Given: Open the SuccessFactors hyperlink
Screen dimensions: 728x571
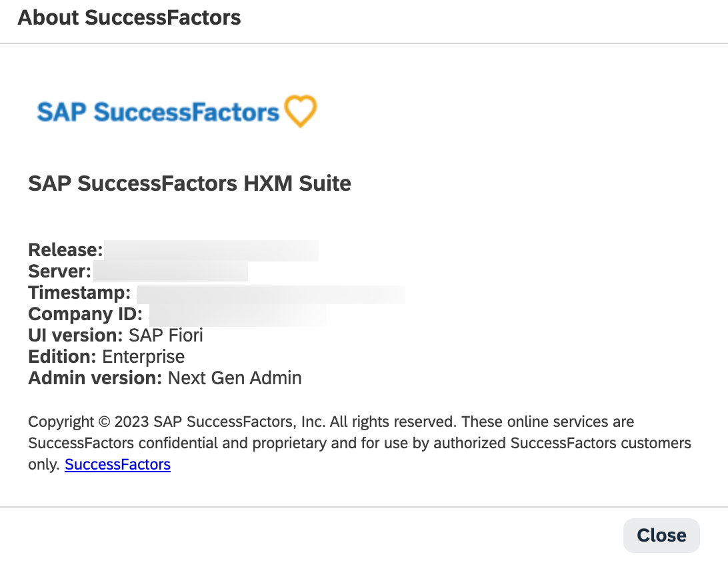Looking at the screenshot, I should [x=117, y=464].
